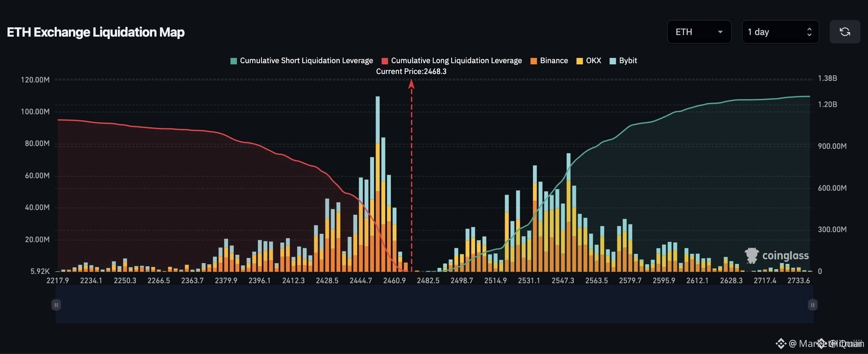
Task: Click the 2531.1 price axis label
Action: [x=529, y=280]
